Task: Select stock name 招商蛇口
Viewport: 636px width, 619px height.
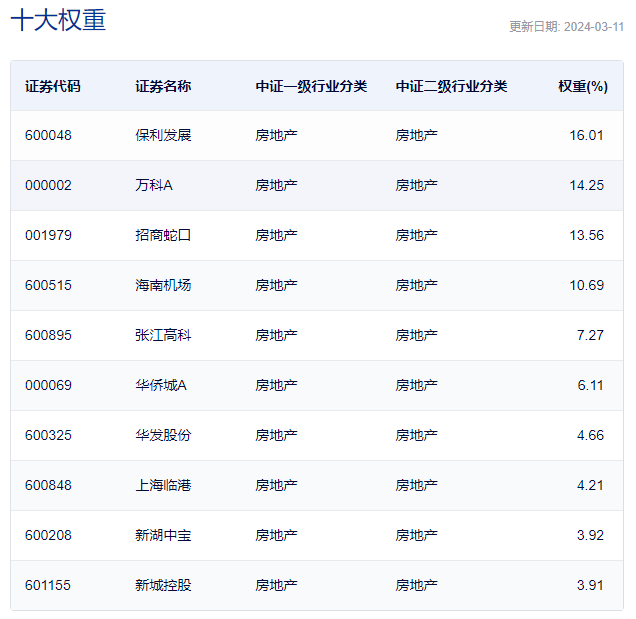Action: tap(163, 235)
